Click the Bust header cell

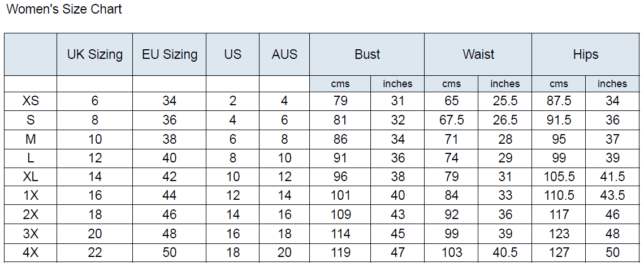tap(367, 54)
